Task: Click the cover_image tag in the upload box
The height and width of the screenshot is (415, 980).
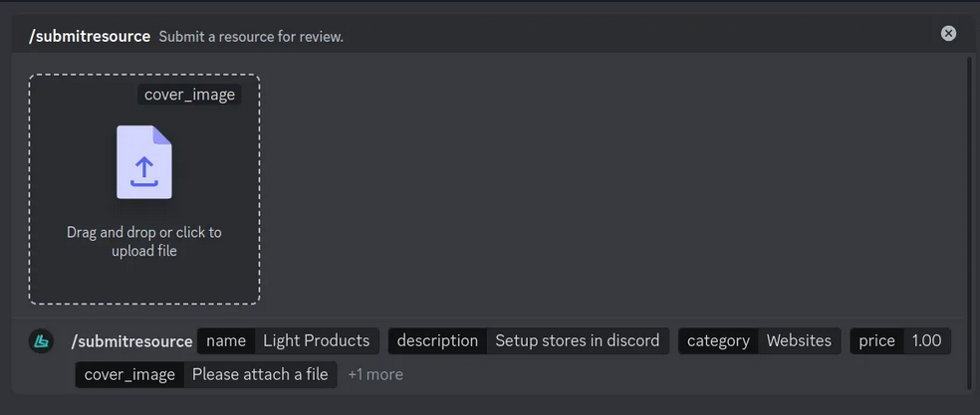Action: pos(189,95)
